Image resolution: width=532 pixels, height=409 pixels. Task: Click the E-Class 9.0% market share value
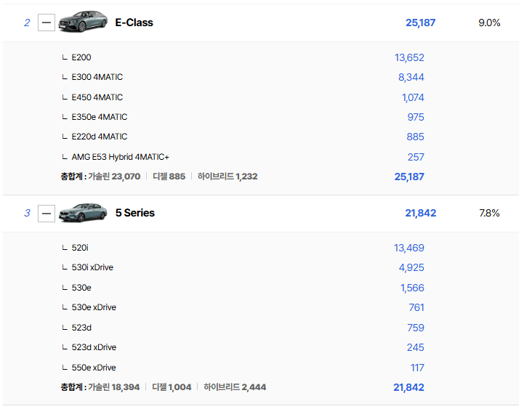(x=489, y=23)
